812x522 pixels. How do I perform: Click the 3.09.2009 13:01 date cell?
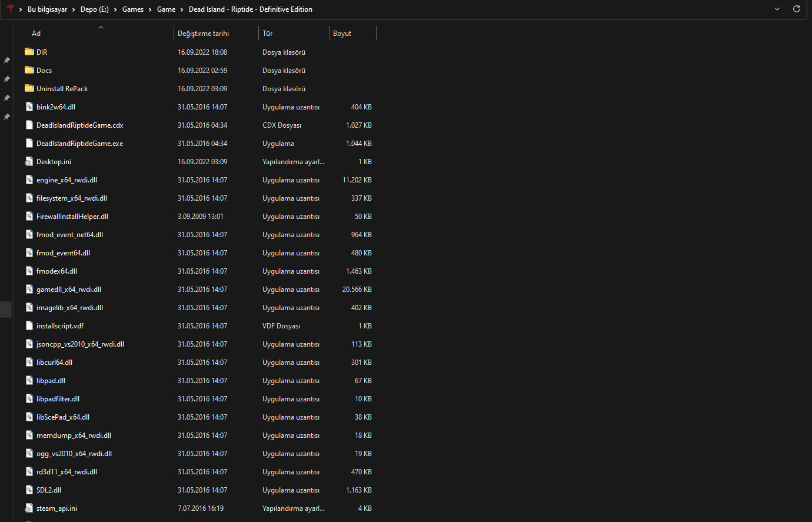click(x=201, y=216)
